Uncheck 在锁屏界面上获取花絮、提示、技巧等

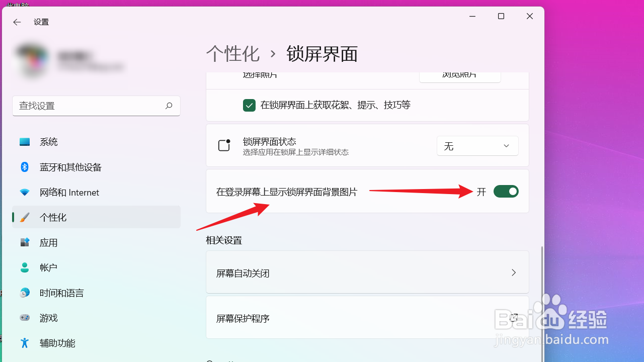(249, 105)
